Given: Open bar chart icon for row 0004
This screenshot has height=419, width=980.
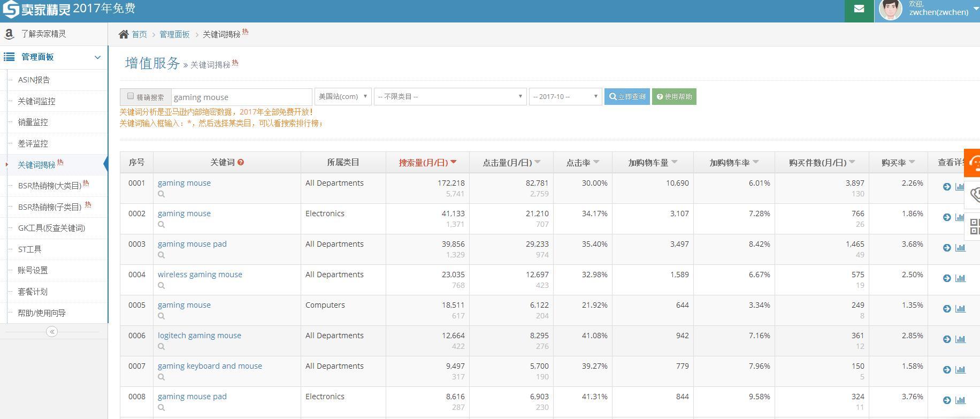Looking at the screenshot, I should click(960, 278).
